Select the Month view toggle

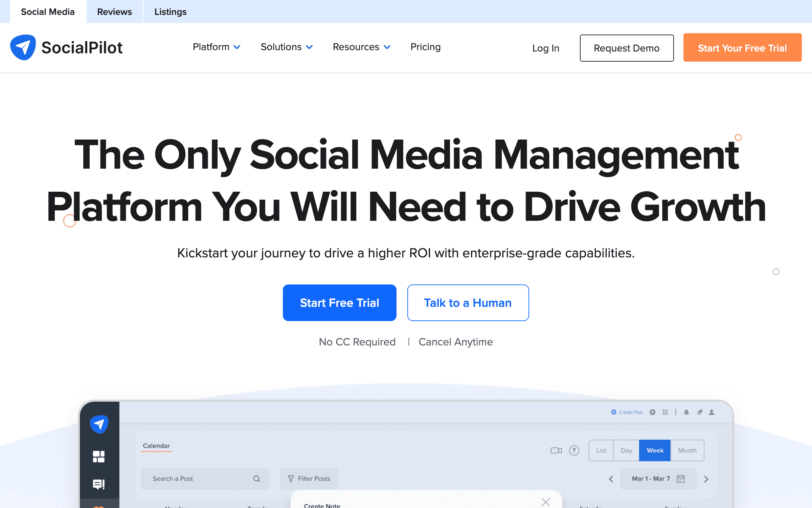click(x=687, y=450)
